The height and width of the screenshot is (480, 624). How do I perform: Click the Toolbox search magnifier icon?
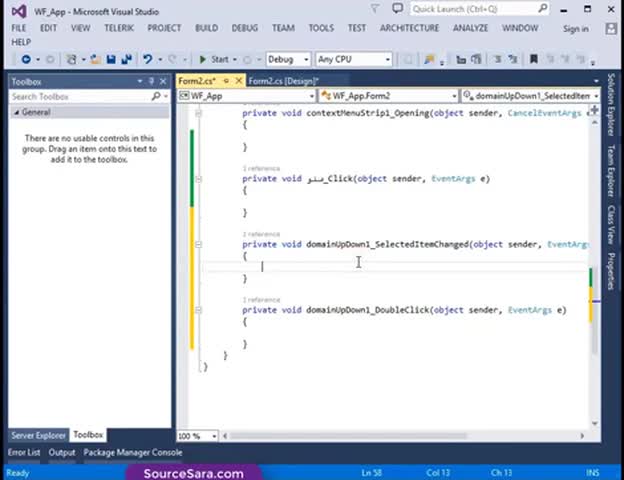tap(156, 97)
